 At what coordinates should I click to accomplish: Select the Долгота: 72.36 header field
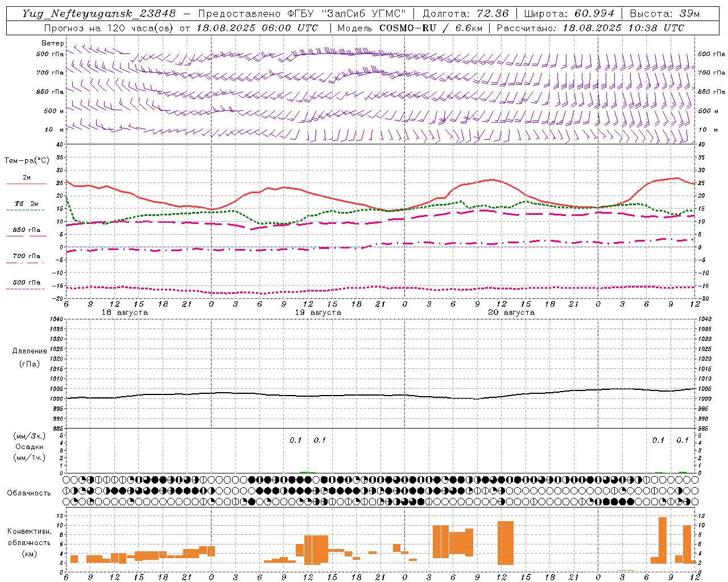pos(465,13)
